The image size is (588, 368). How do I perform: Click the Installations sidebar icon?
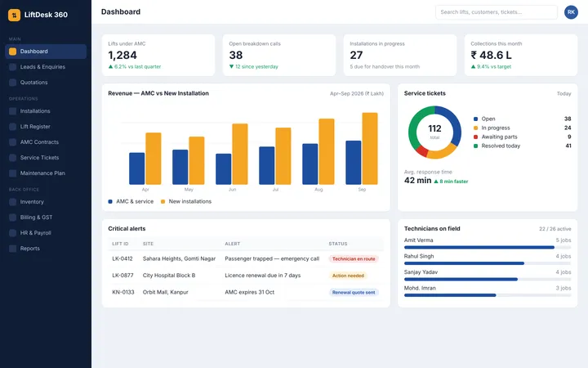pyautogui.click(x=12, y=111)
